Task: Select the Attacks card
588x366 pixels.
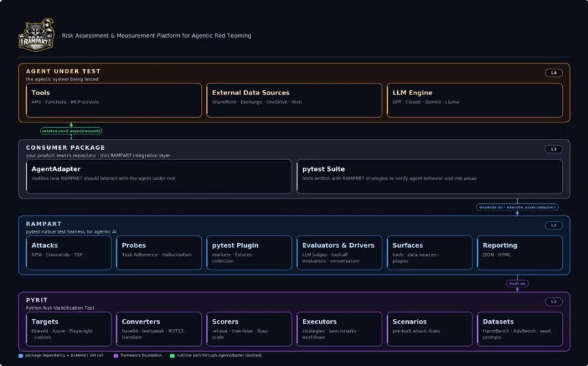Action: pos(68,252)
